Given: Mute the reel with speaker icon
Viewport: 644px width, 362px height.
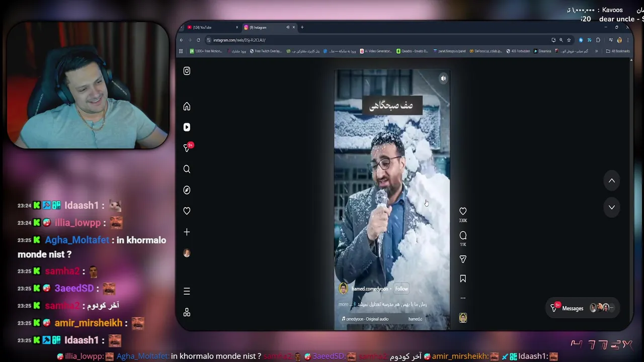Looking at the screenshot, I should (x=443, y=78).
